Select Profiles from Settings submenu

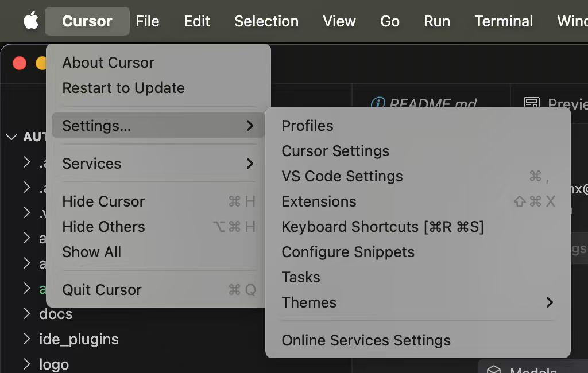pos(307,126)
